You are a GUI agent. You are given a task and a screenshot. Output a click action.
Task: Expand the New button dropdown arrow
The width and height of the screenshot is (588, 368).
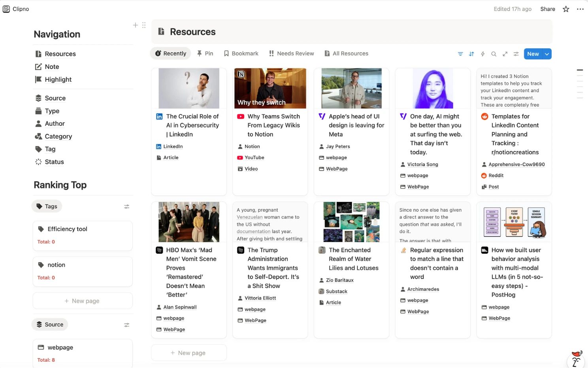pos(547,54)
